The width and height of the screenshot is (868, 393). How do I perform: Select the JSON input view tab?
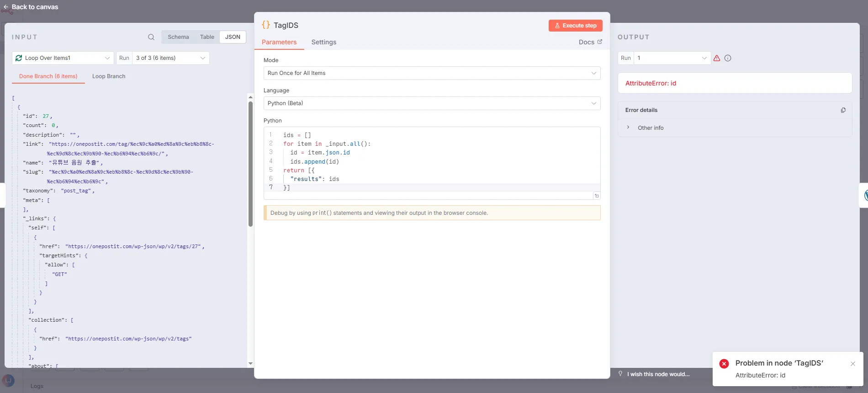click(x=233, y=37)
